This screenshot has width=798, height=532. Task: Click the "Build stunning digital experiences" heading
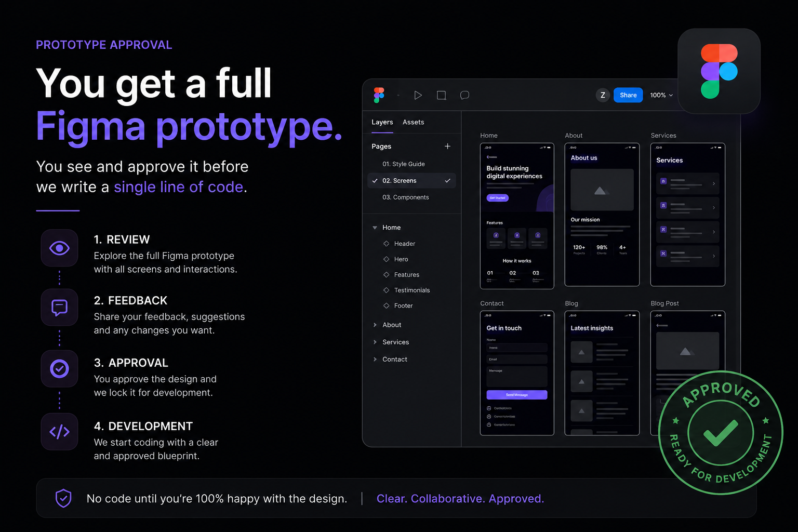tap(514, 172)
